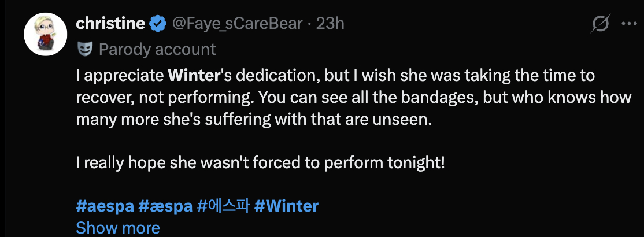This screenshot has width=644, height=237.
Task: Click bold Winter name in tweet text
Action: [x=192, y=76]
